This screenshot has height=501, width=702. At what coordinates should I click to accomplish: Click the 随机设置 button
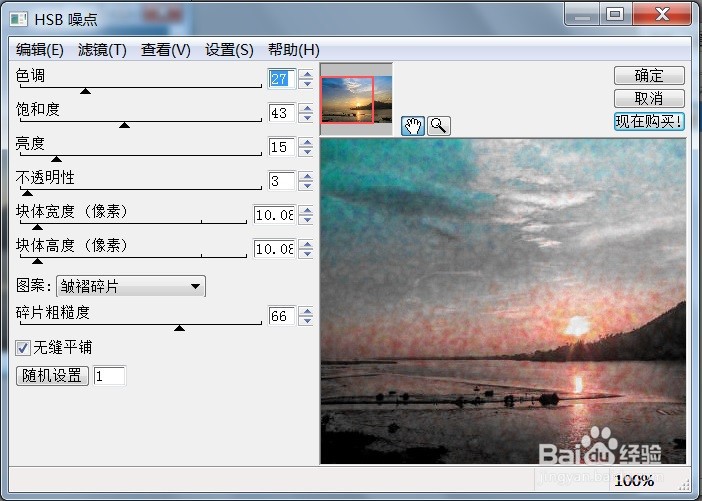point(52,376)
